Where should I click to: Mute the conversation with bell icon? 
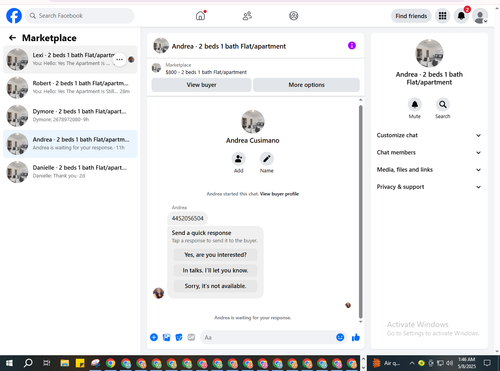tap(415, 105)
